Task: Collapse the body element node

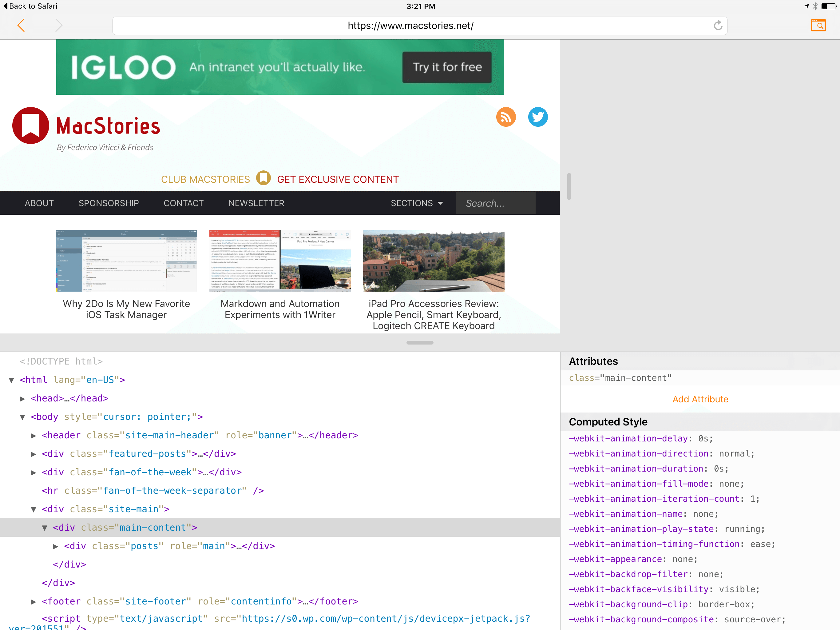Action: [x=22, y=417]
